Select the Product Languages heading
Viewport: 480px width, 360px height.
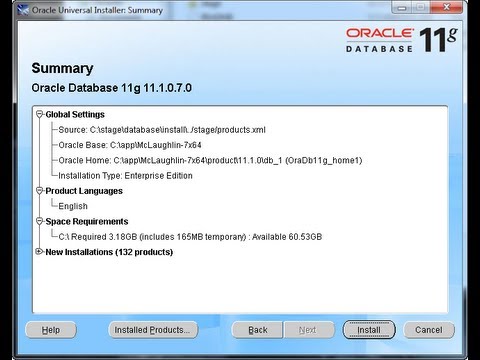tap(84, 191)
